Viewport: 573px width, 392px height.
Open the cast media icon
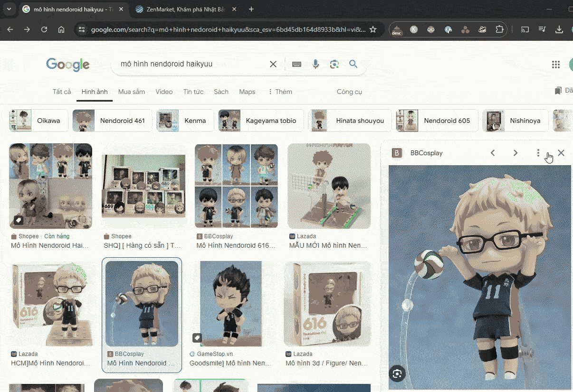(x=525, y=29)
